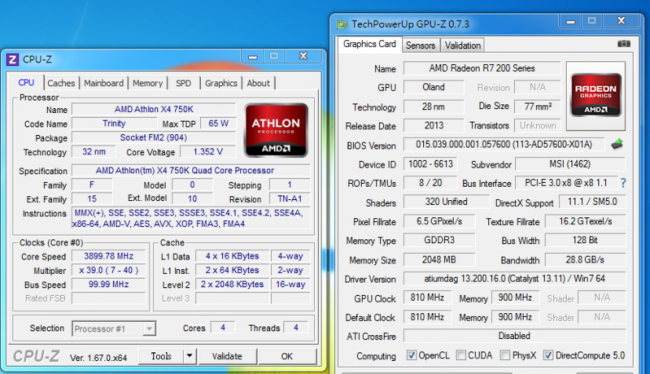This screenshot has width=650, height=374.
Task: Toggle the DirectCompute 5.0 checkbox
Action: point(548,355)
